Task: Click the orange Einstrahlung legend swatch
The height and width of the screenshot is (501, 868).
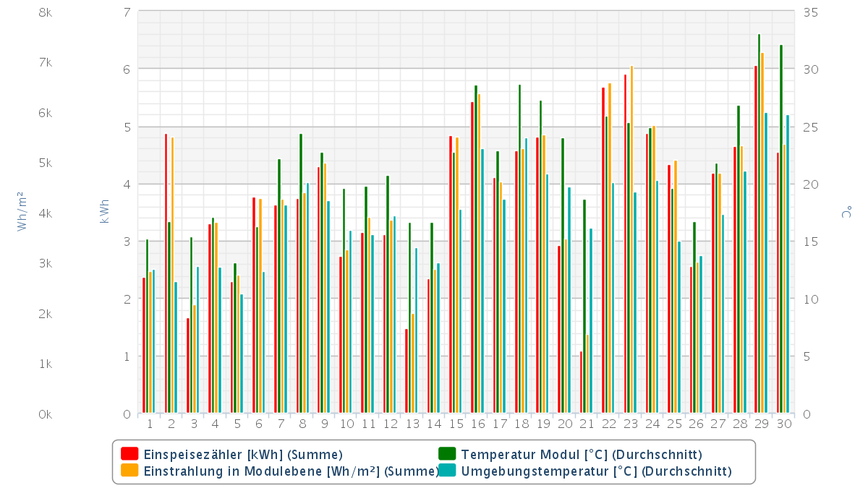Action: click(x=129, y=471)
